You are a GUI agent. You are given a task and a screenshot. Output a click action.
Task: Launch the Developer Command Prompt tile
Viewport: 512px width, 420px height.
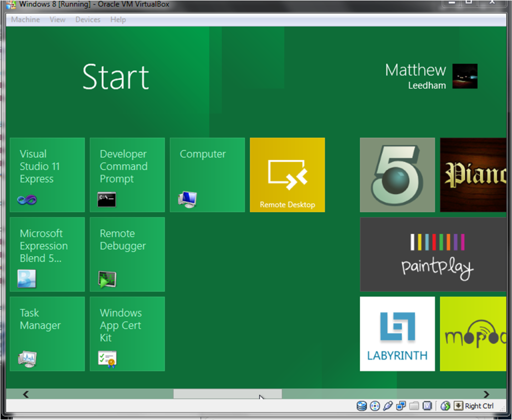pos(127,175)
